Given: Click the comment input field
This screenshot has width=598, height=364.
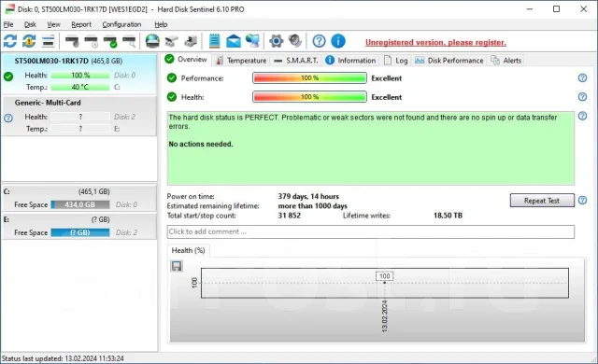Looking at the screenshot, I should tap(370, 231).
